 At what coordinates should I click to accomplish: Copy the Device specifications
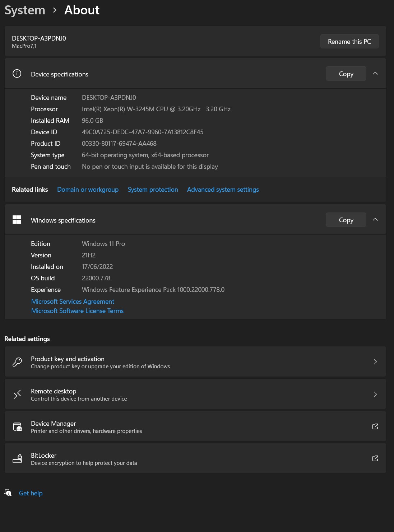[x=346, y=74]
